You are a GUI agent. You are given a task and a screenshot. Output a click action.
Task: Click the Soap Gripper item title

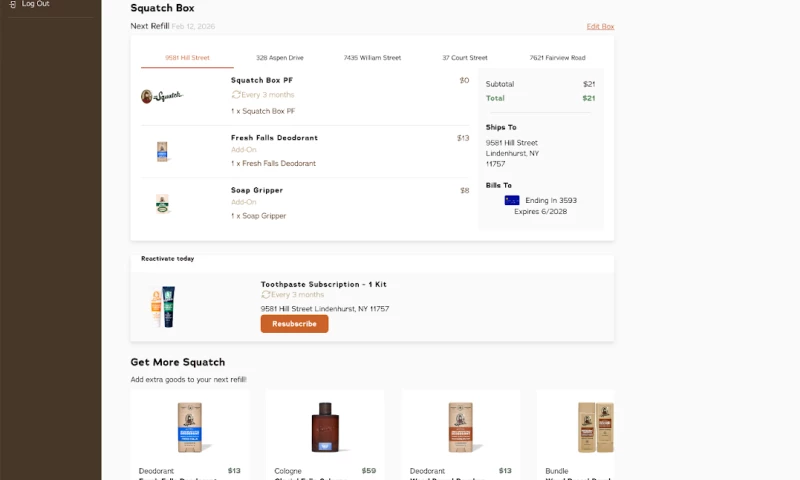coord(257,190)
